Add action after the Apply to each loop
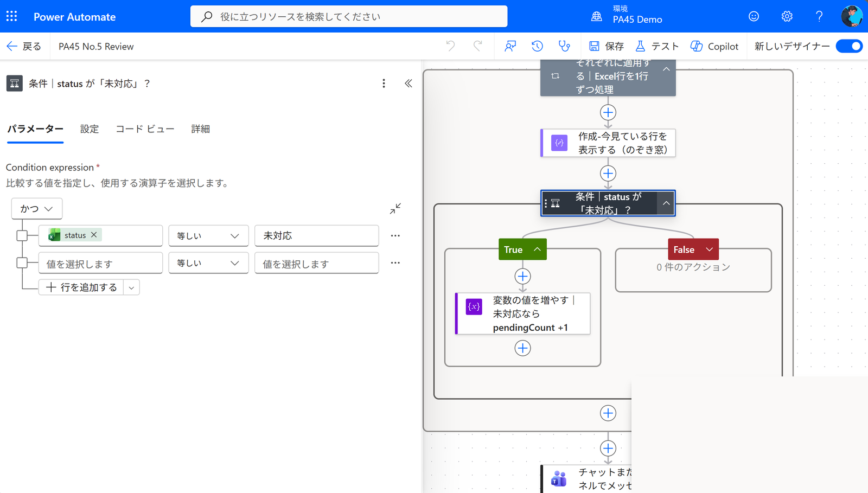Image resolution: width=868 pixels, height=493 pixels. point(608,448)
